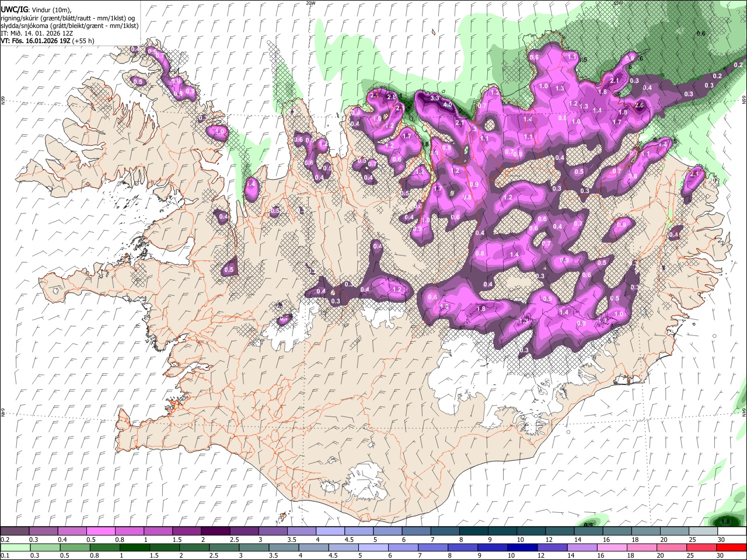Screen dimensions: 747x560
Task: Pick the rain legend swatch between 3.5 and 4
Action: [x=284, y=547]
